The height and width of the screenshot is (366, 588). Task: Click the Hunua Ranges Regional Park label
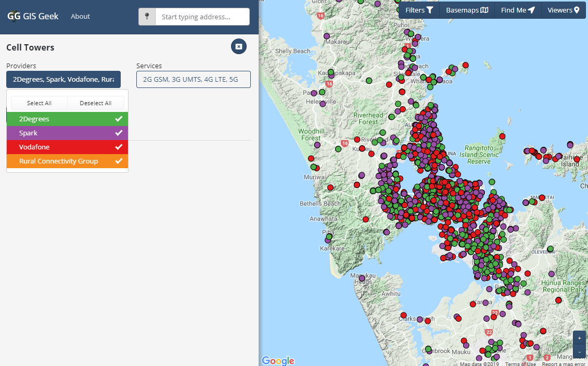pyautogui.click(x=563, y=286)
